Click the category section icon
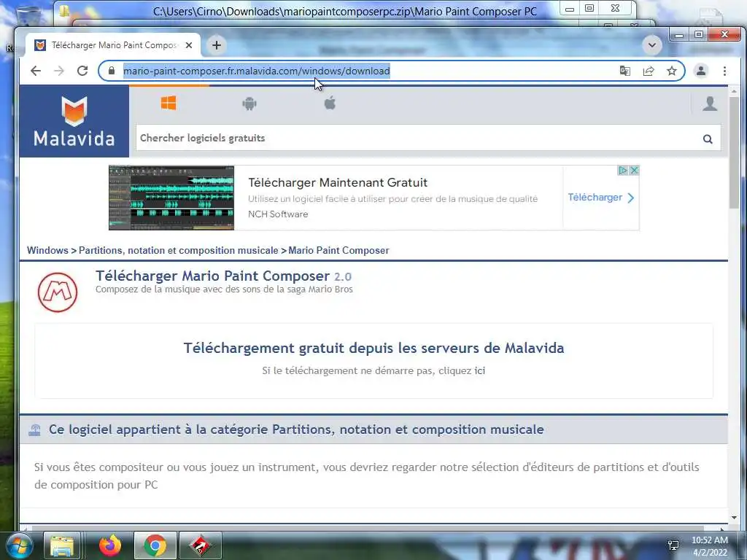Image resolution: width=747 pixels, height=560 pixels. [x=35, y=430]
